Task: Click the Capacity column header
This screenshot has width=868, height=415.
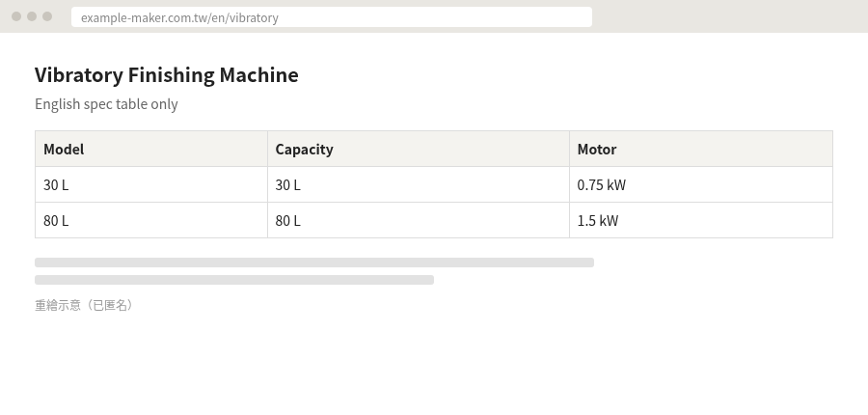Action: tap(419, 149)
